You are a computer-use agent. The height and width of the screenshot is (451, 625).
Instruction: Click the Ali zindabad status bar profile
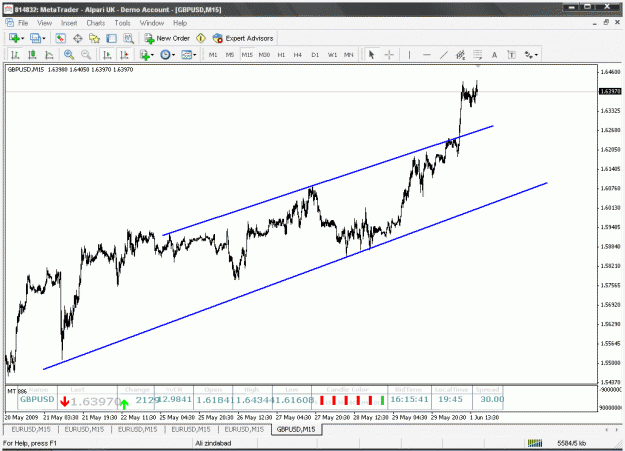(213, 443)
